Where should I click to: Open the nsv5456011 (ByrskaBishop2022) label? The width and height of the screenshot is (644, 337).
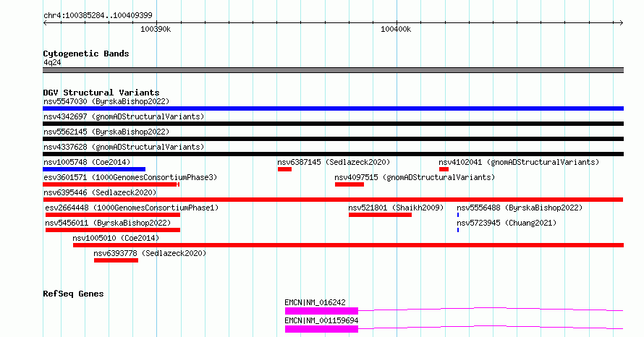coord(108,223)
